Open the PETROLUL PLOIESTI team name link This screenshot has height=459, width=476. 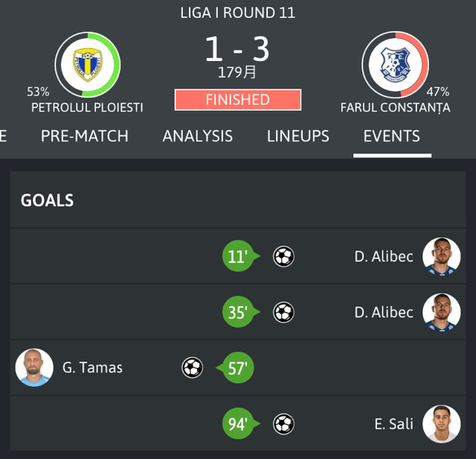tap(87, 107)
